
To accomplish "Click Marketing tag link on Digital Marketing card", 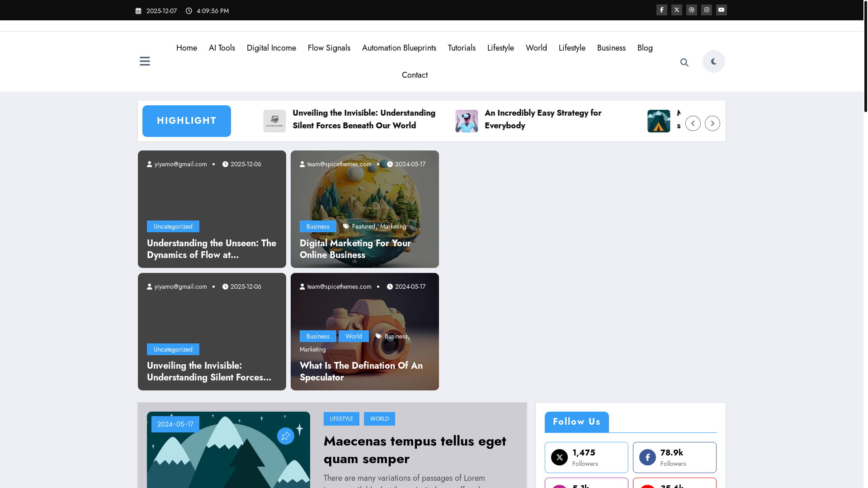I will tap(393, 226).
